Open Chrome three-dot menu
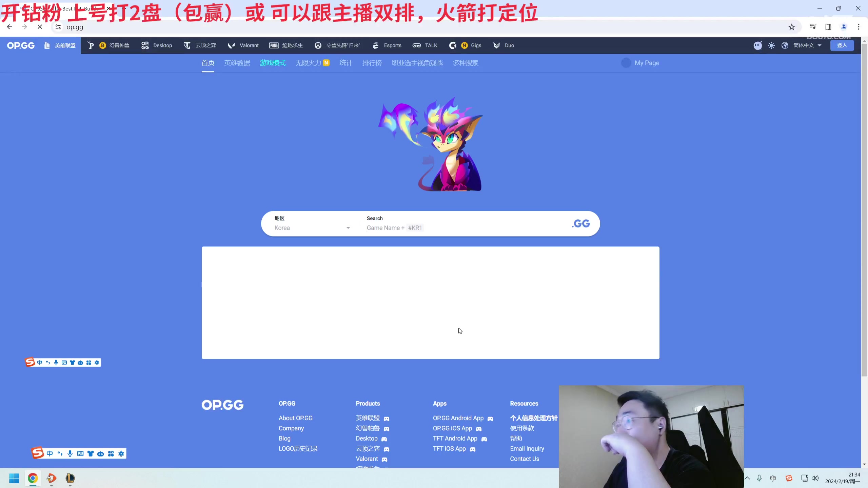This screenshot has width=868, height=488. [x=859, y=27]
